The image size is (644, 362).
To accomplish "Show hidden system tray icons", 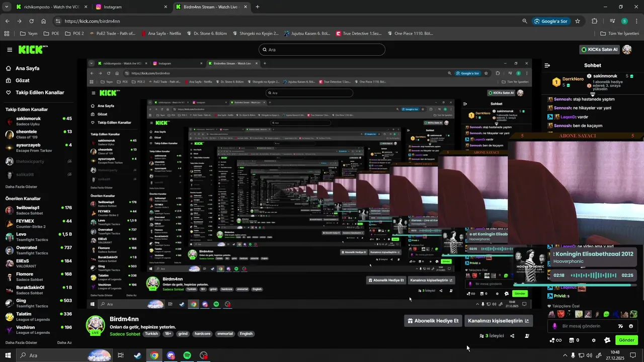I will pos(565,355).
